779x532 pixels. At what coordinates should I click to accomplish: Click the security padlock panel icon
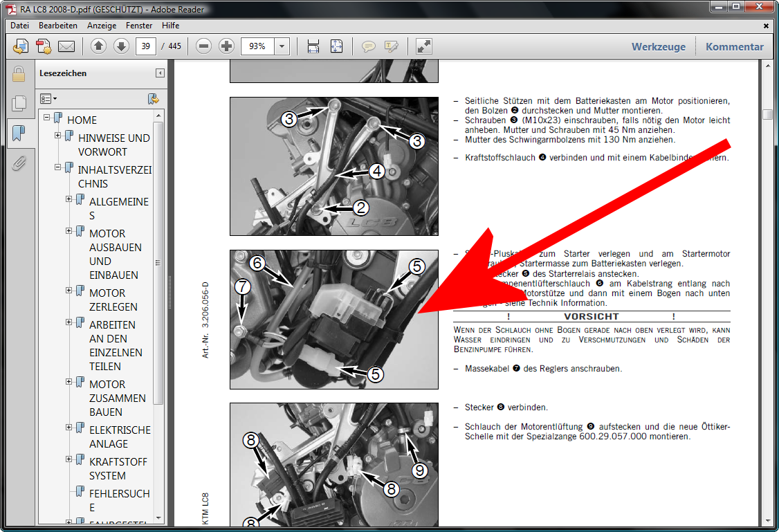click(x=19, y=74)
